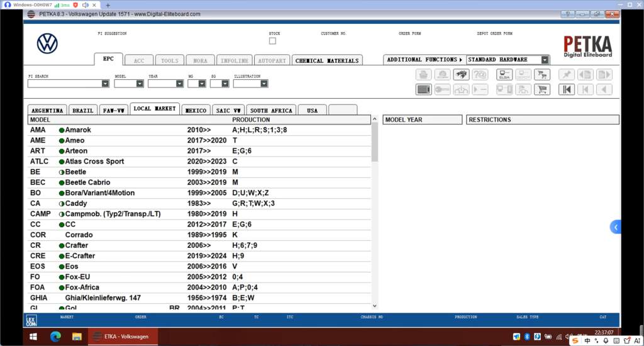Click the model list scroll down arrow

[375, 306]
